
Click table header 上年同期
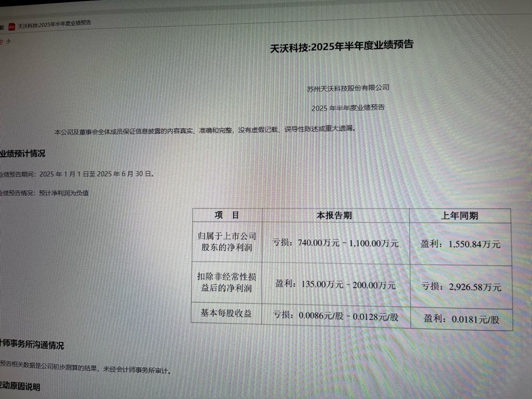459,216
